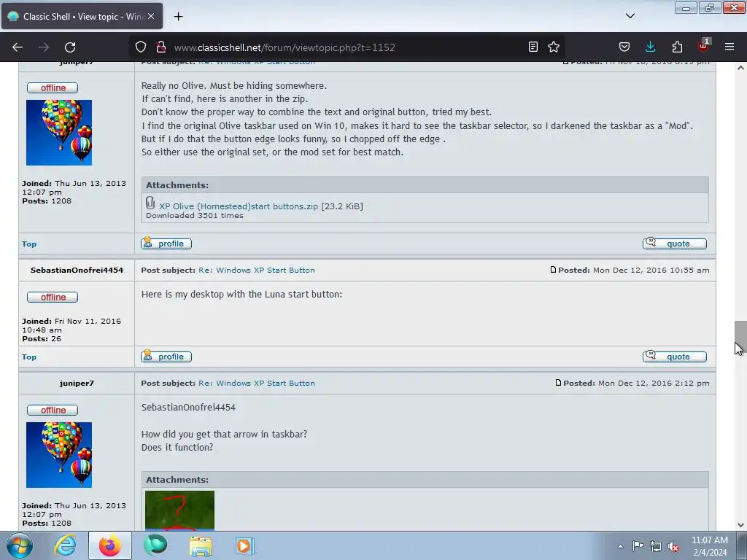Open the network tray icon
Viewport: 747px width, 560px height.
[656, 546]
